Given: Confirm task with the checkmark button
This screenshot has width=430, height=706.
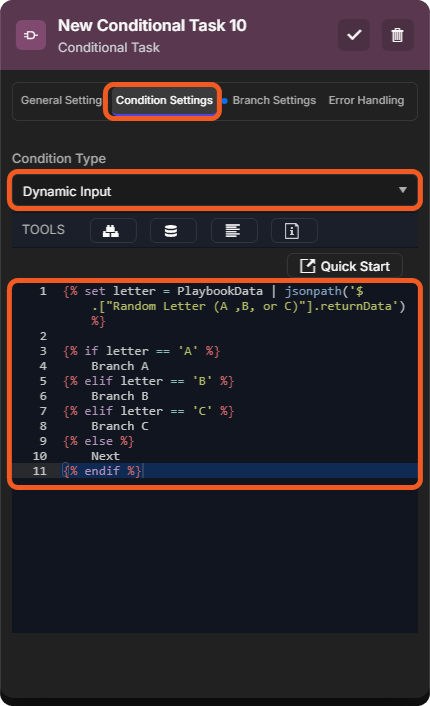Looking at the screenshot, I should point(354,35).
